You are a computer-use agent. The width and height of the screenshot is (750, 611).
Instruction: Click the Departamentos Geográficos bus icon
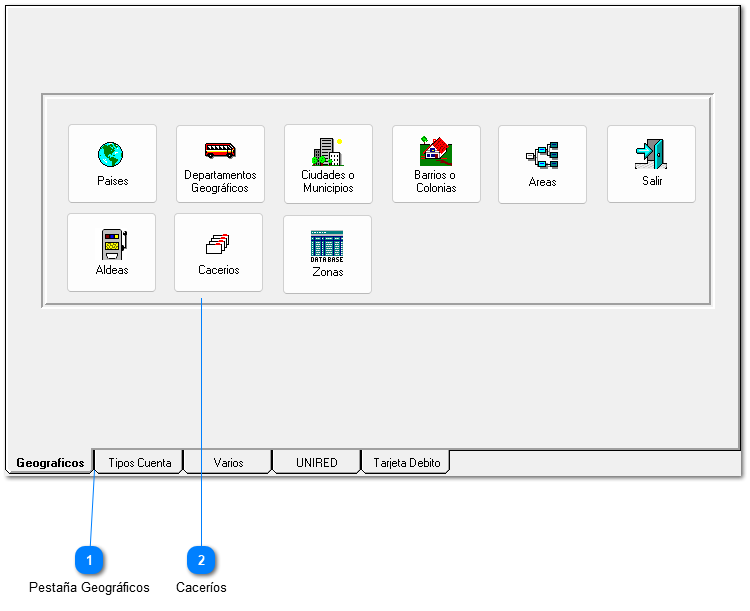(x=220, y=151)
